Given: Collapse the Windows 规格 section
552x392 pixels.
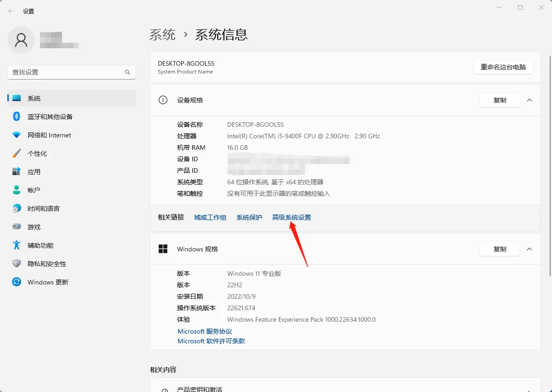Looking at the screenshot, I should point(529,249).
